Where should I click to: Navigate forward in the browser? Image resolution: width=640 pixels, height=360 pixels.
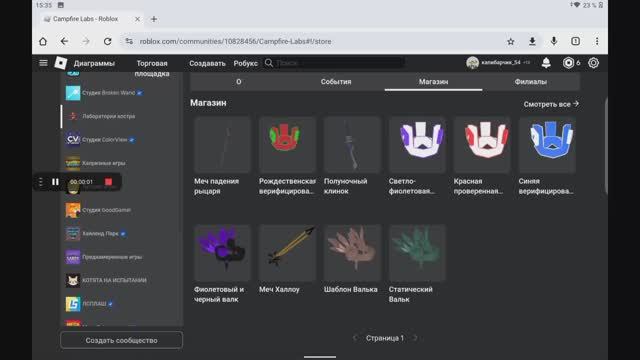point(86,41)
